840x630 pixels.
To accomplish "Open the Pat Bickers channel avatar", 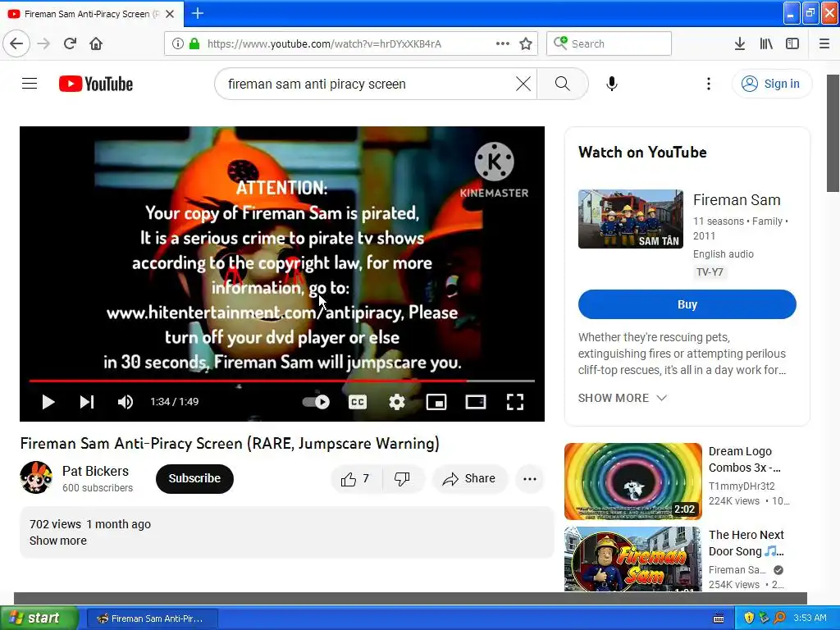I will (36, 477).
